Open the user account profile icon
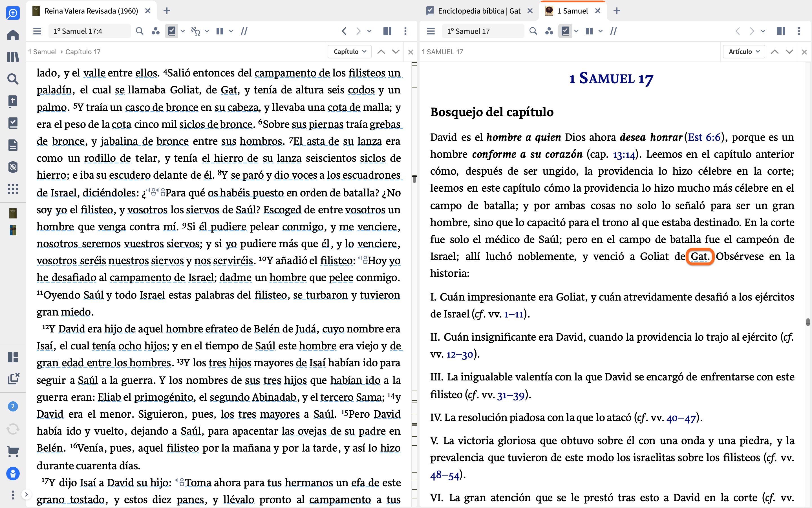Viewport: 812px width, 508px height. pyautogui.click(x=13, y=474)
